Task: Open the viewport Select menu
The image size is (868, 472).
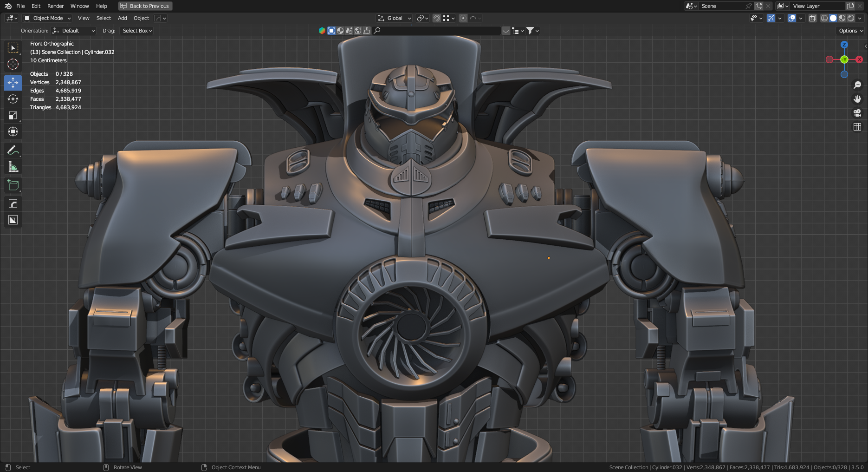Action: 104,18
